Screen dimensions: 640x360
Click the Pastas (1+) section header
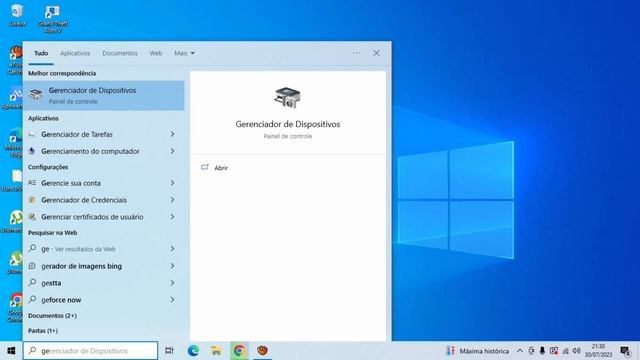[43, 331]
